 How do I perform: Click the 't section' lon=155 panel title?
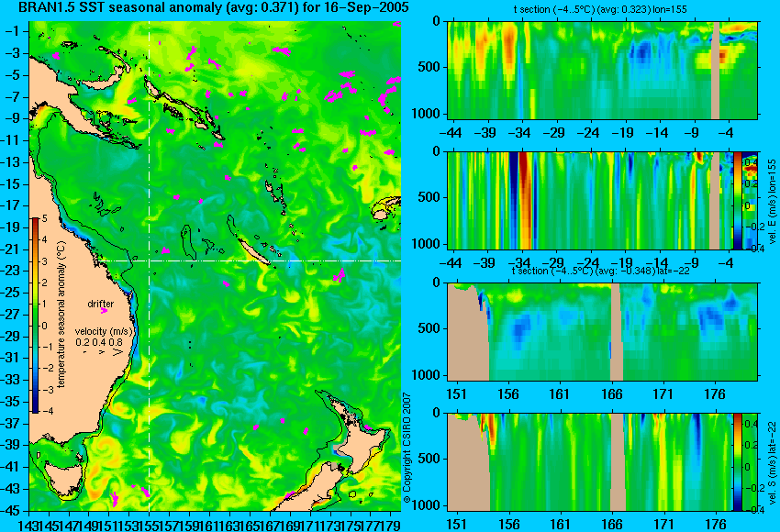click(600, 9)
